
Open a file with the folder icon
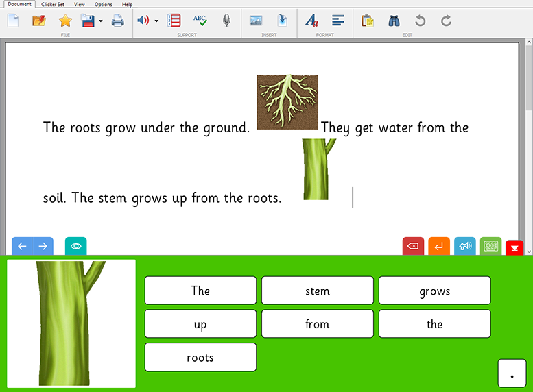tap(39, 21)
